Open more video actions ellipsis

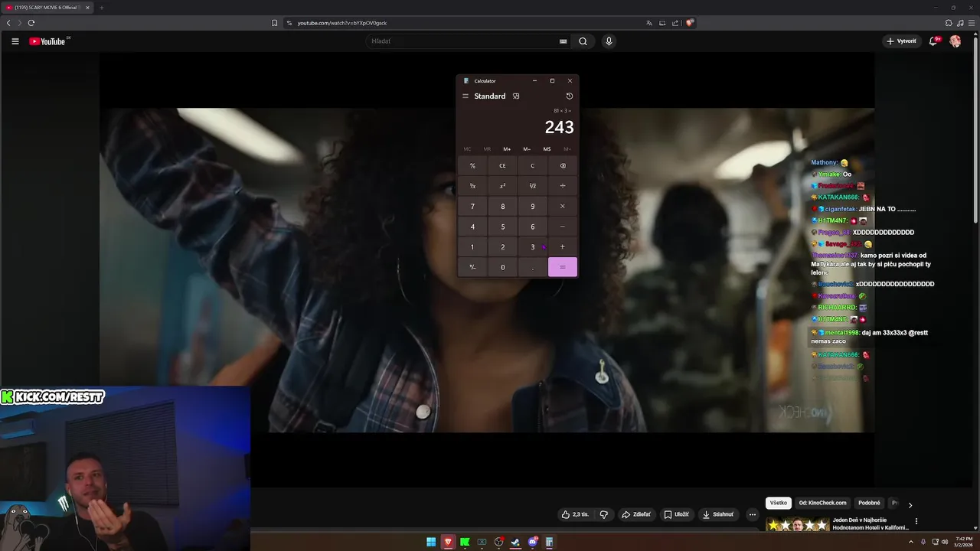(x=753, y=514)
